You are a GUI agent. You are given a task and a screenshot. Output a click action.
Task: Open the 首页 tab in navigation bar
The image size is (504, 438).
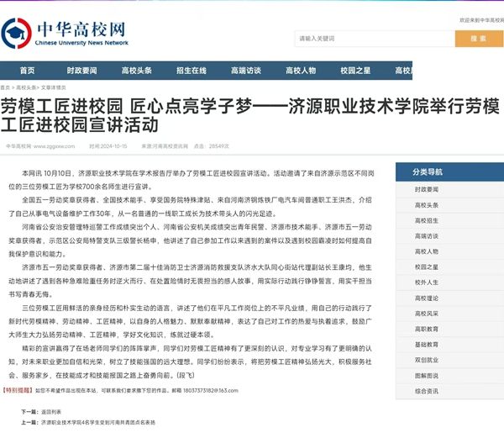27,71
